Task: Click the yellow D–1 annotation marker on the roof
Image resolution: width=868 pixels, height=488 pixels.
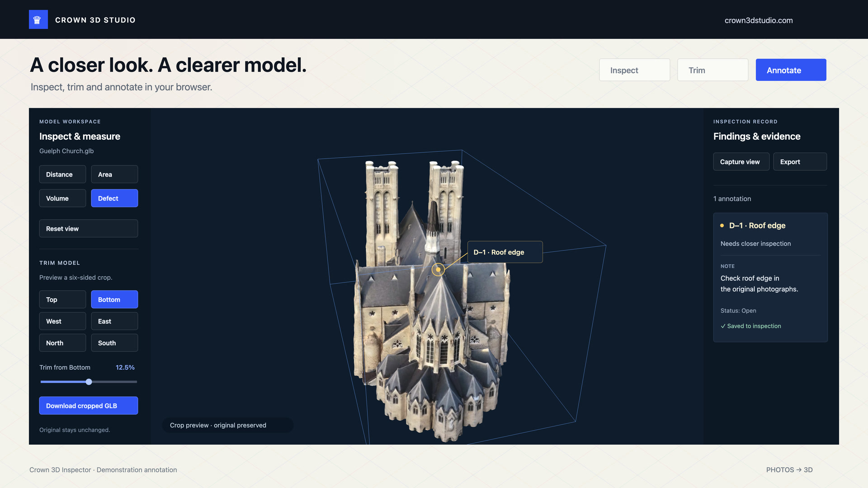Action: pyautogui.click(x=438, y=270)
